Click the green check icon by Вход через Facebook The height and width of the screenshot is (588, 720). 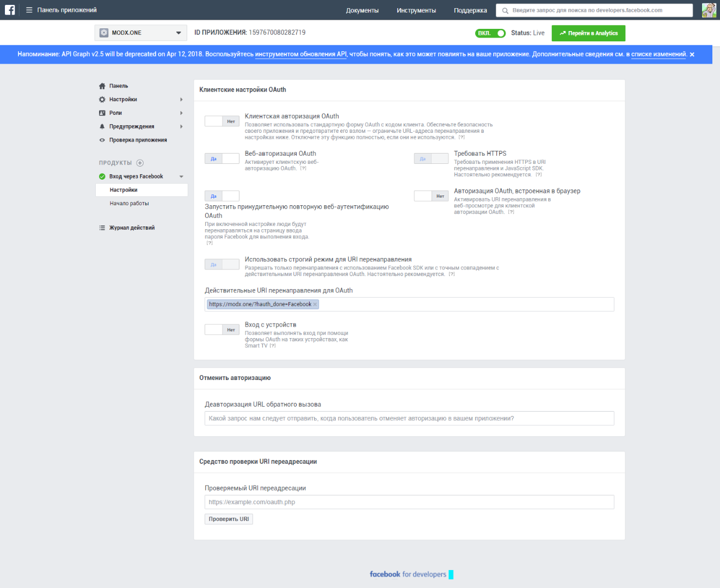pyautogui.click(x=102, y=176)
